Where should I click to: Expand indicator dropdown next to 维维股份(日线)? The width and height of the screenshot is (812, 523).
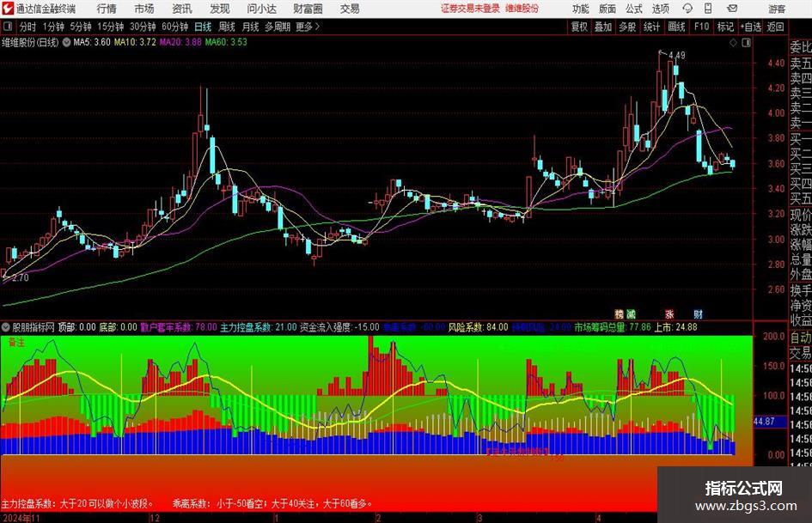click(66, 42)
